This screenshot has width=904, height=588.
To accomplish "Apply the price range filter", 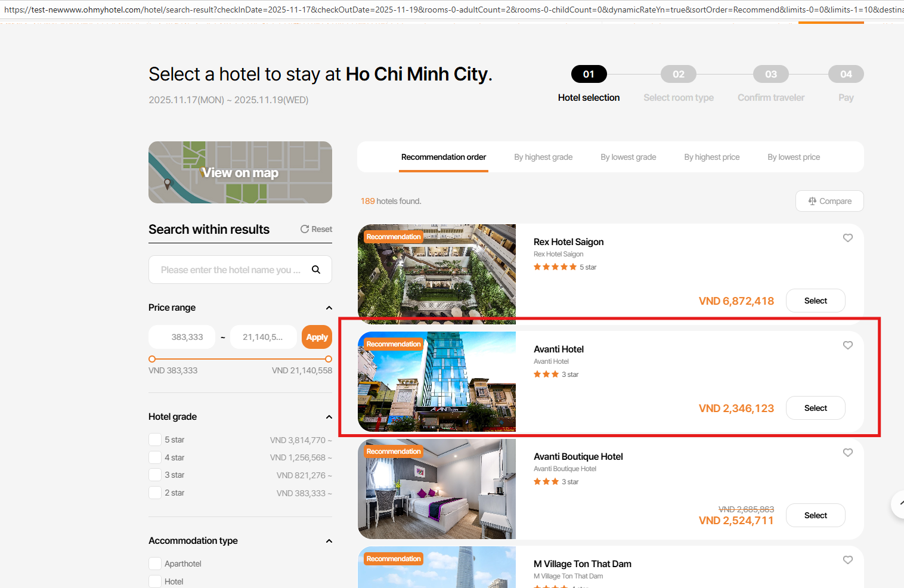I will pyautogui.click(x=317, y=337).
